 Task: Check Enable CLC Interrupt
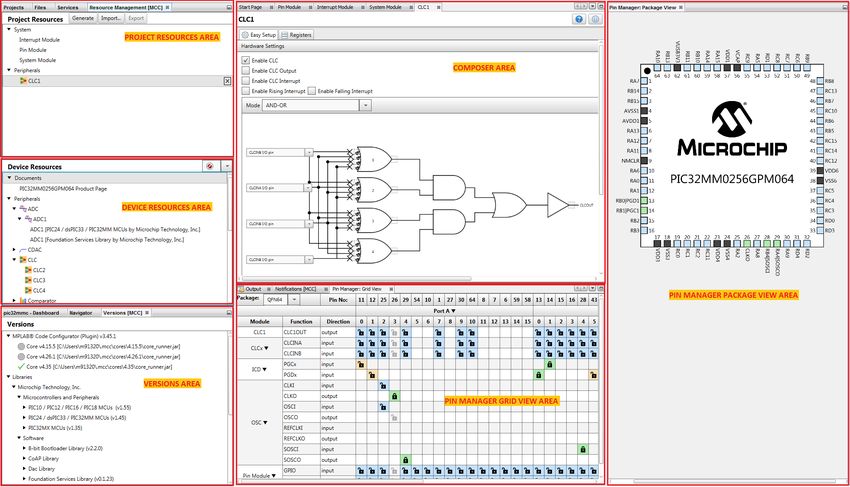[x=246, y=81]
